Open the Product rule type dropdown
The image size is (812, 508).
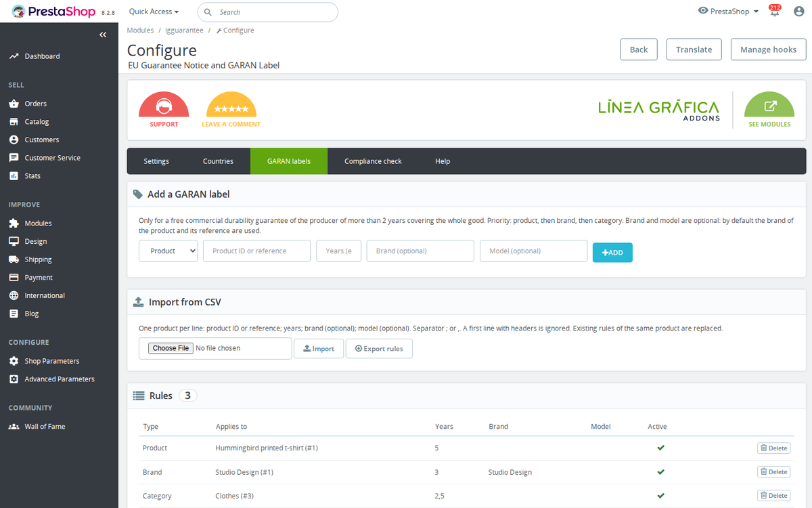[x=168, y=251]
